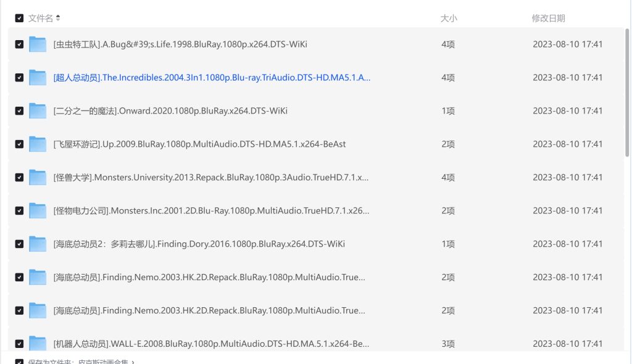The width and height of the screenshot is (632, 364).
Task: Sort by the 大小 column header
Action: coord(449,18)
